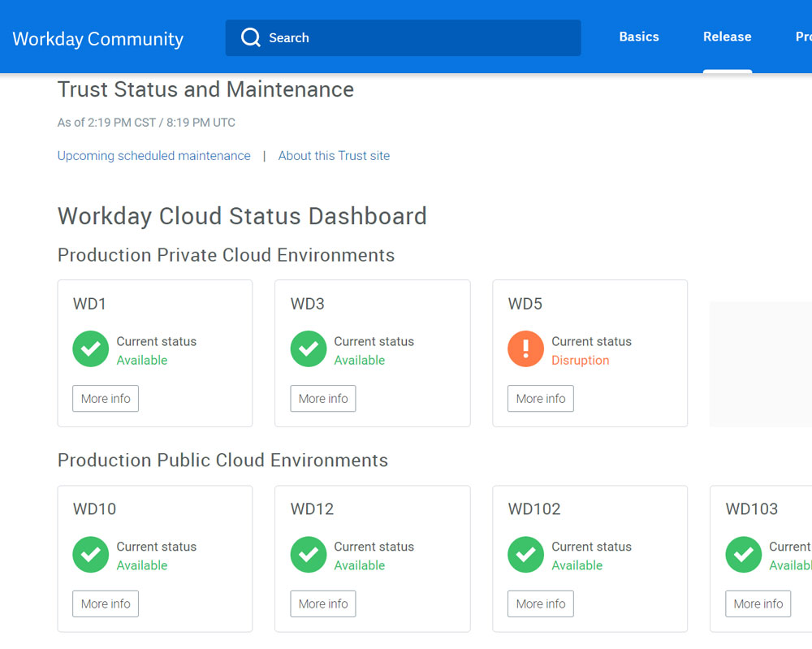The image size is (812, 649).
Task: Open the About this Trust site link
Action: [334, 155]
